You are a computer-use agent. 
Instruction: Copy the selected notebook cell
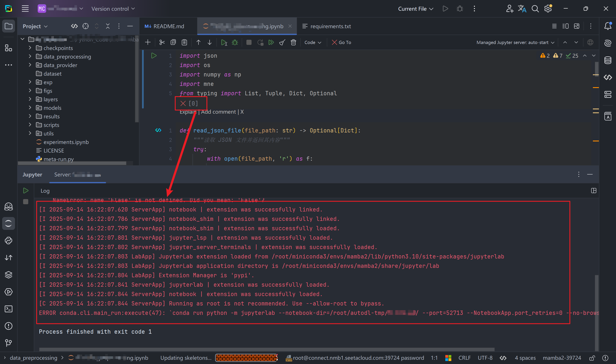tap(173, 43)
